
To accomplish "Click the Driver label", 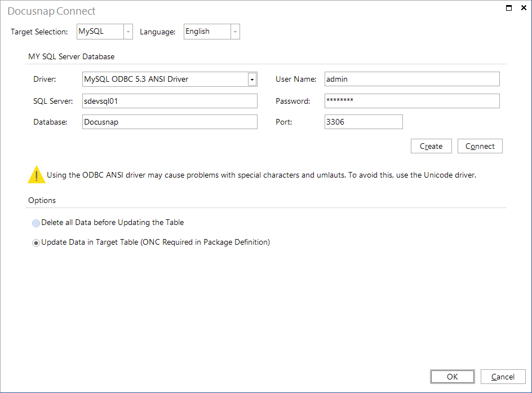I will (x=45, y=79).
